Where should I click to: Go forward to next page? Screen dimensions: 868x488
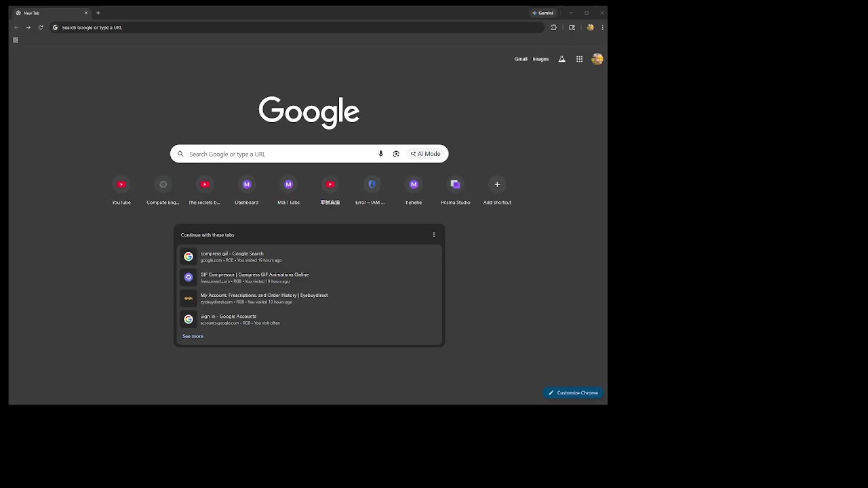click(x=28, y=28)
